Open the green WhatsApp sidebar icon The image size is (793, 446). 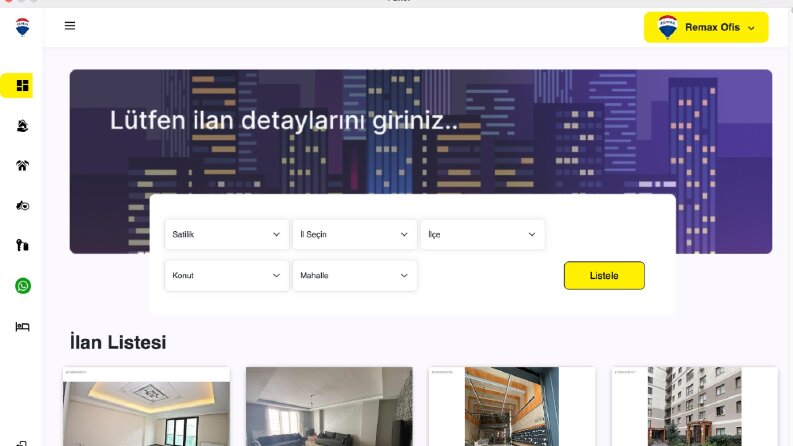click(x=23, y=286)
